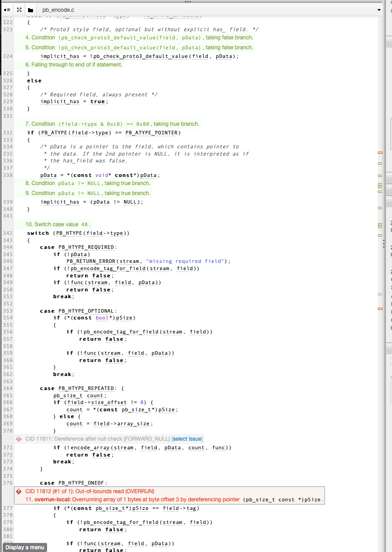Click the overrun-local description for CID 11812
The height and width of the screenshot is (552, 392).
tap(136, 500)
